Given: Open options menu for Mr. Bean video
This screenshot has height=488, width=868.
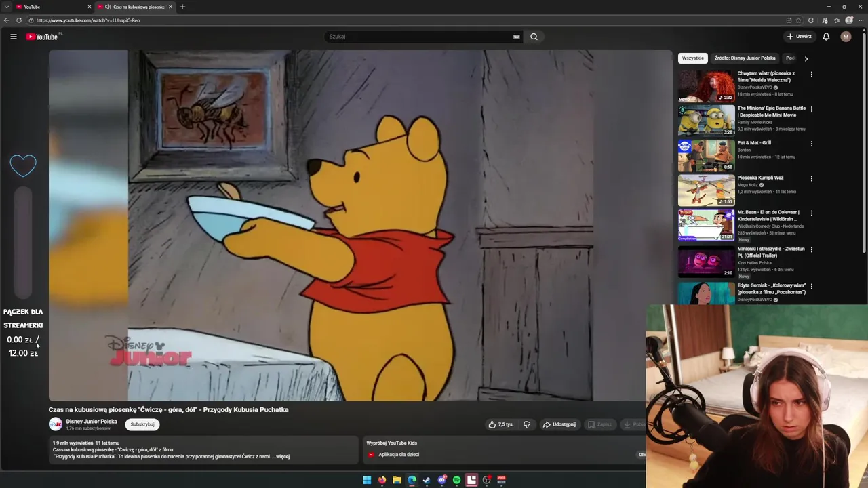Looking at the screenshot, I should pyautogui.click(x=811, y=213).
